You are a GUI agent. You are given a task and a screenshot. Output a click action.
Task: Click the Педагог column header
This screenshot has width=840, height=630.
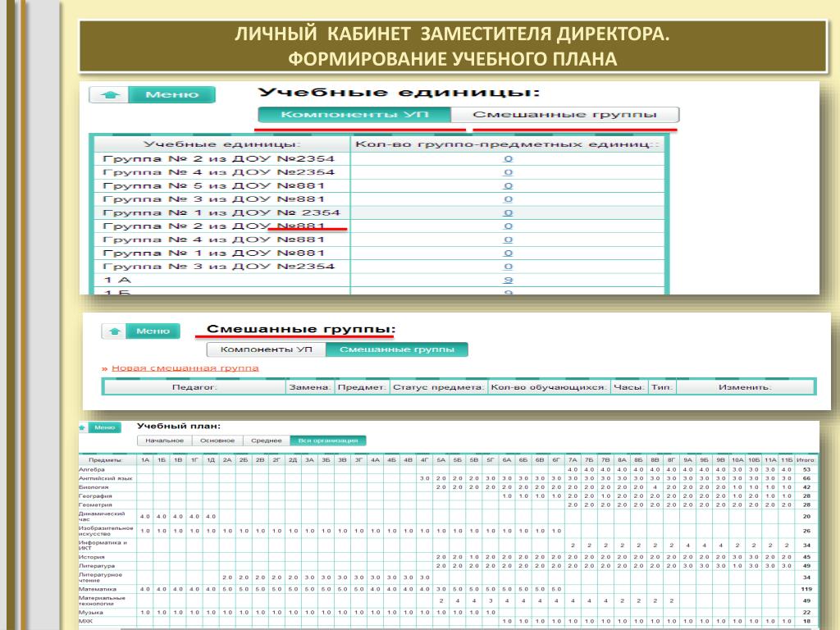coord(194,387)
